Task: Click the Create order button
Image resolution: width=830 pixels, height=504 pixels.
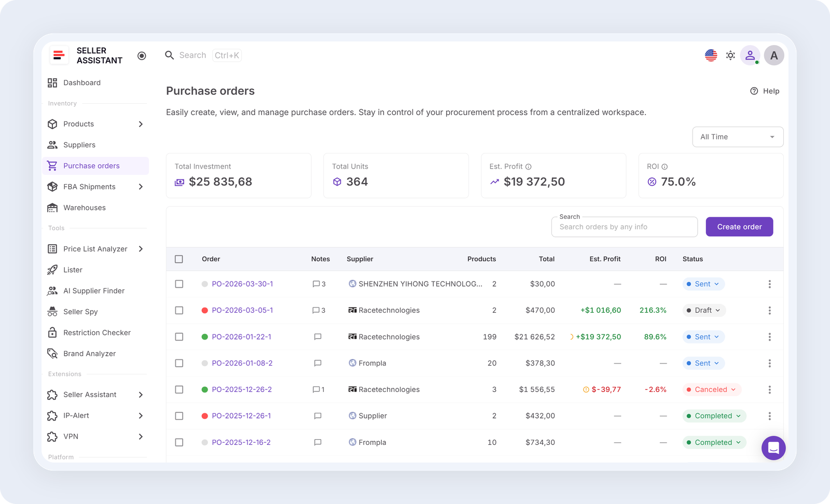Action: [x=739, y=227]
